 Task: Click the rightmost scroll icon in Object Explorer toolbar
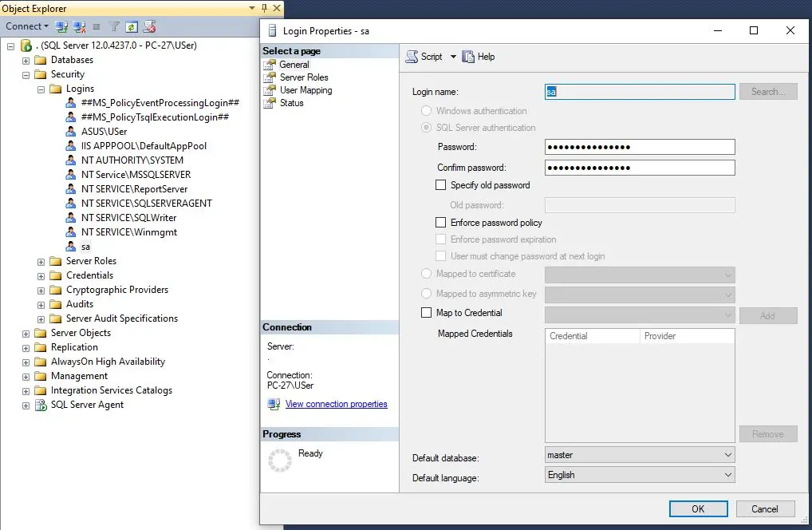[x=149, y=26]
